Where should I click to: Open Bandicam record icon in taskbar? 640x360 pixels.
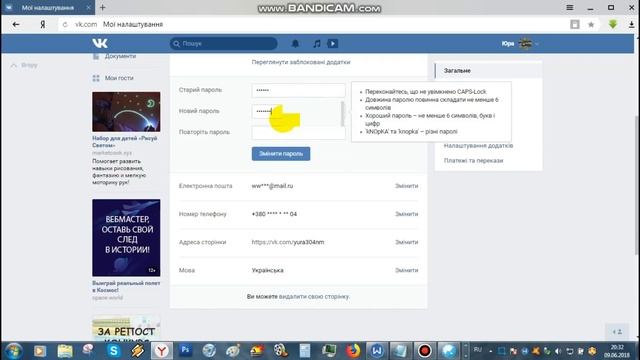click(424, 351)
